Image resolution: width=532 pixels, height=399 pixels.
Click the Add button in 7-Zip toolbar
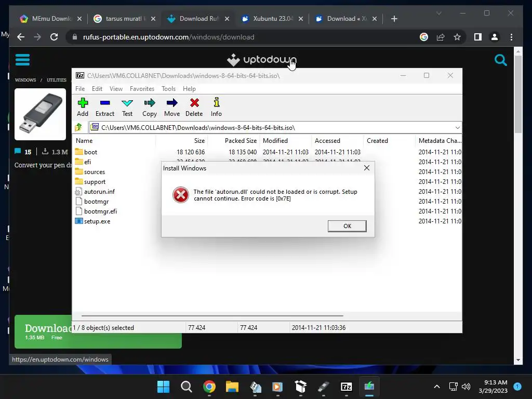83,107
